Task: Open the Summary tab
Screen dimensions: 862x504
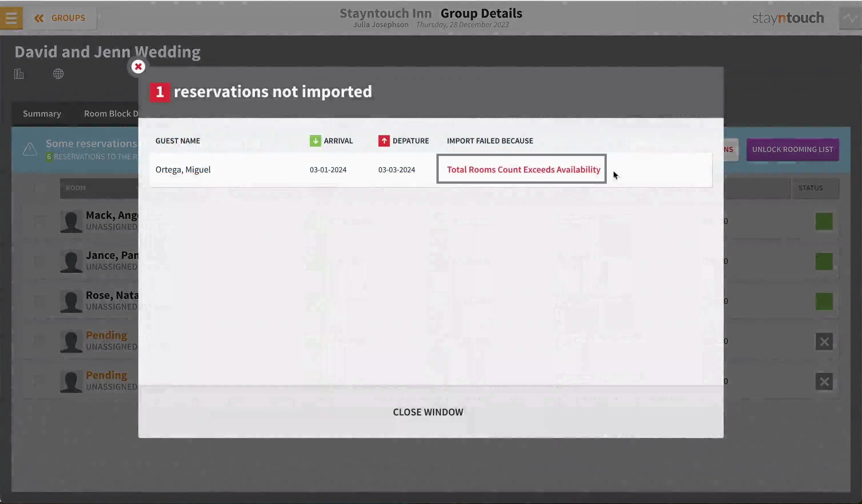Action: pyautogui.click(x=42, y=113)
